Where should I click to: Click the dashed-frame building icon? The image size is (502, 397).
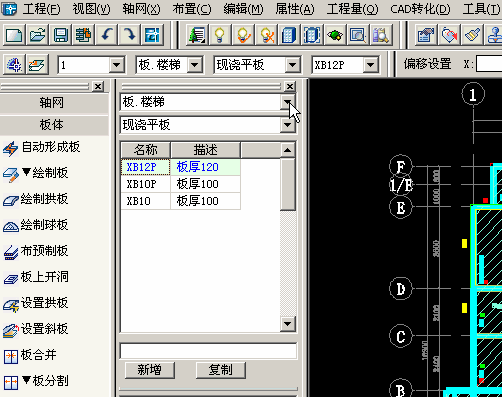(x=312, y=35)
